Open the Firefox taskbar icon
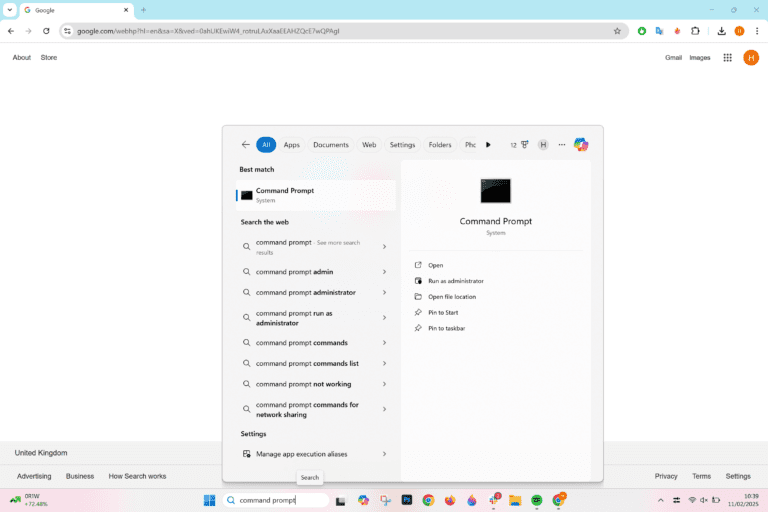 coord(450,500)
